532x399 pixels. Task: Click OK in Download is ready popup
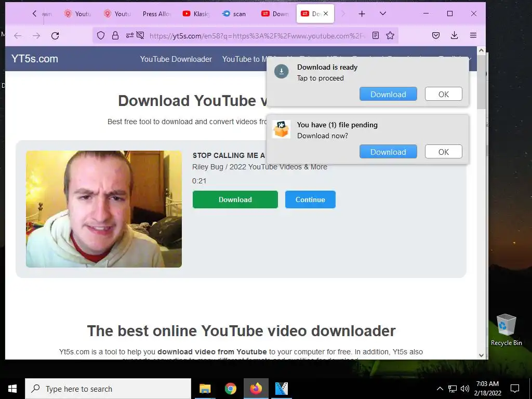(x=444, y=94)
